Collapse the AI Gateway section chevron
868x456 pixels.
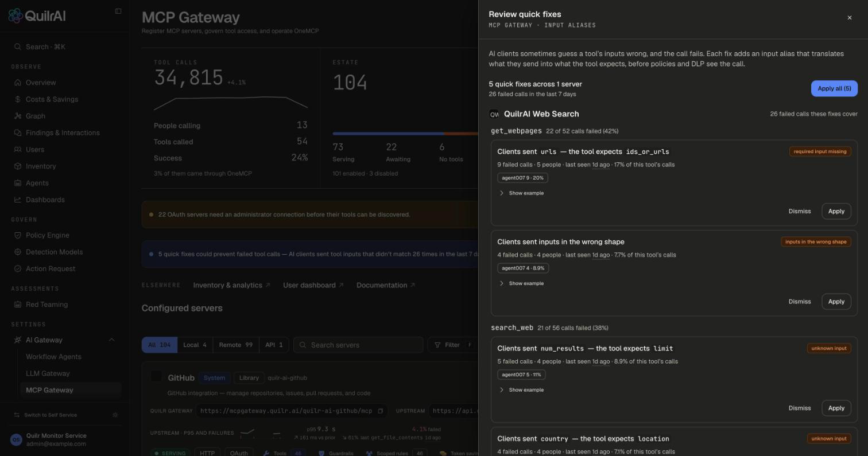point(112,340)
